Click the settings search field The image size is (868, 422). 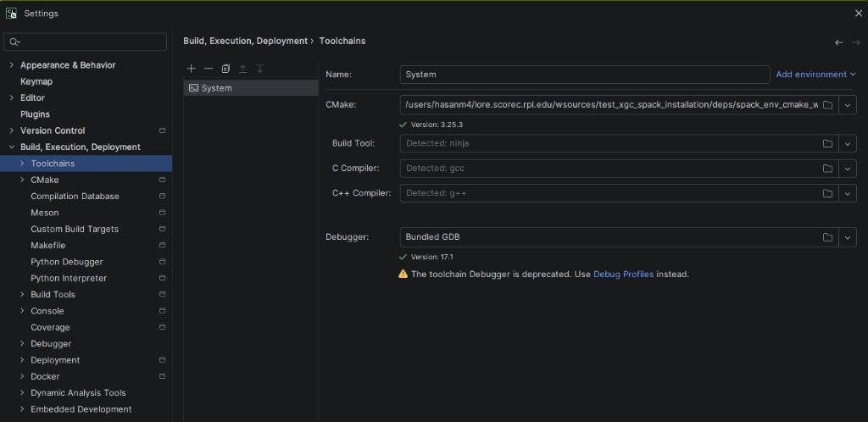pyautogui.click(x=86, y=42)
